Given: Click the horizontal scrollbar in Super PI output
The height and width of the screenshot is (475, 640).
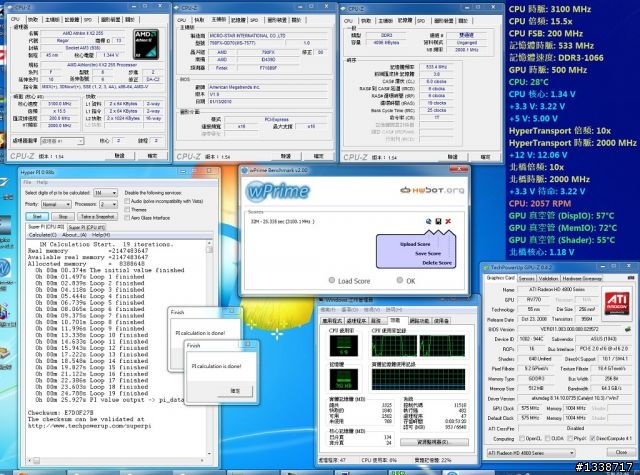Looking at the screenshot, I should 116,461.
